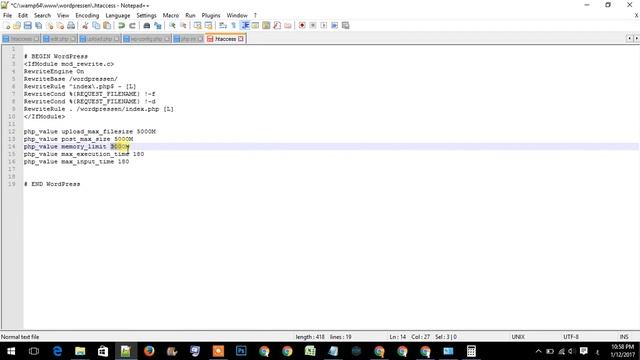Image resolution: width=640 pixels, height=360 pixels.
Task: Save the file using the Save icon
Action: [x=28, y=26]
